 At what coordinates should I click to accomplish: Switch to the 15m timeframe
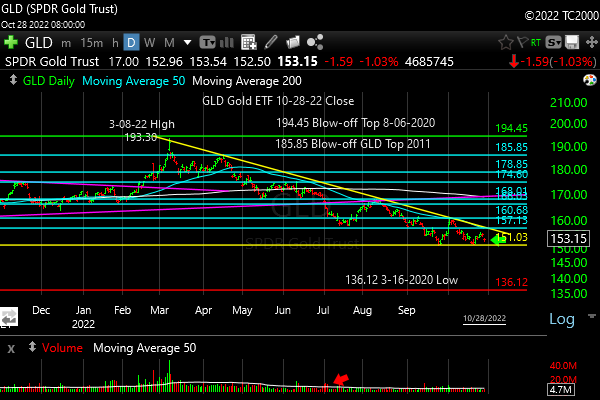(90, 43)
